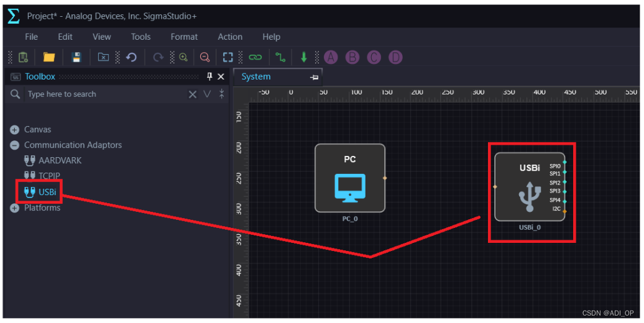The height and width of the screenshot is (323, 644).
Task: Open the Format menu
Action: [184, 37]
